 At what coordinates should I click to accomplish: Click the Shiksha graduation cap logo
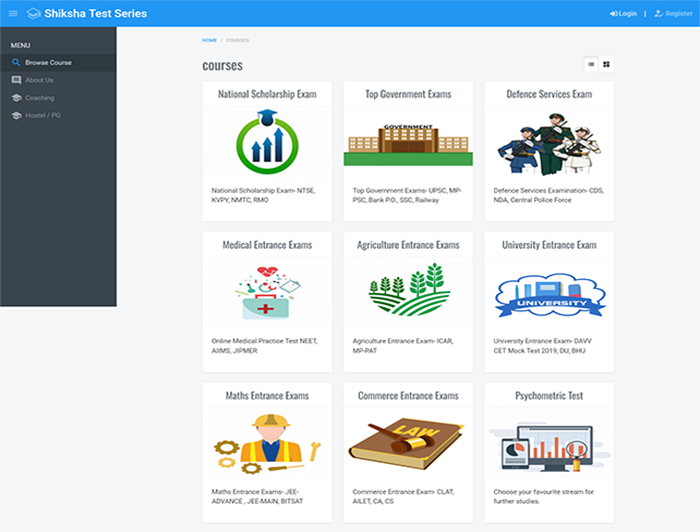34,13
